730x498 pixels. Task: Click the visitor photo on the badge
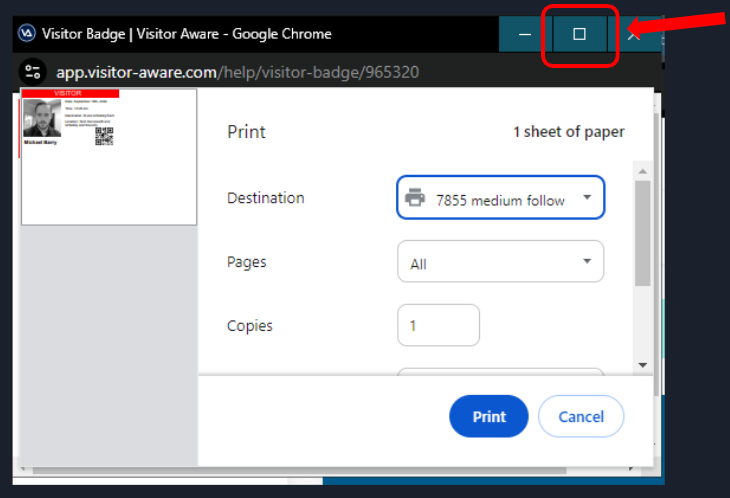click(x=42, y=118)
